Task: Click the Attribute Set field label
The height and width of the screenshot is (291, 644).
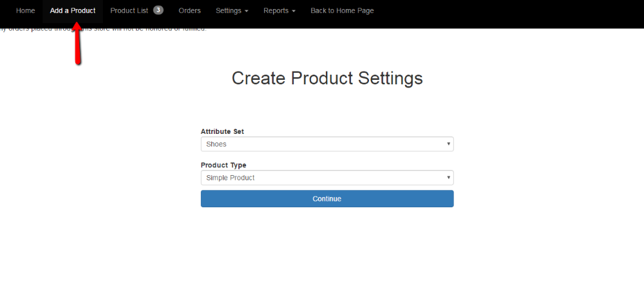Action: coord(222,131)
